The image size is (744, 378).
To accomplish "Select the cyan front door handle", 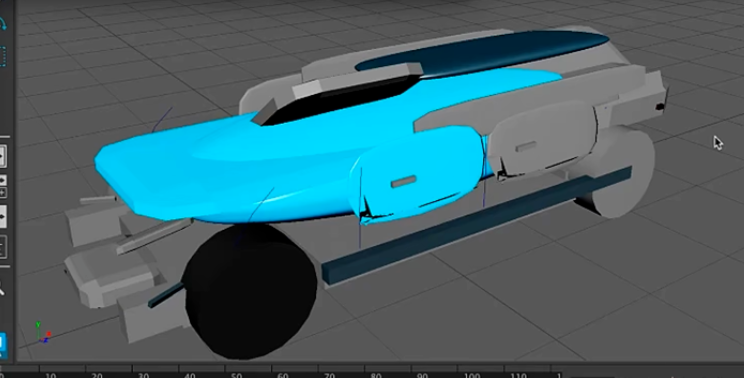I will pos(404,181).
